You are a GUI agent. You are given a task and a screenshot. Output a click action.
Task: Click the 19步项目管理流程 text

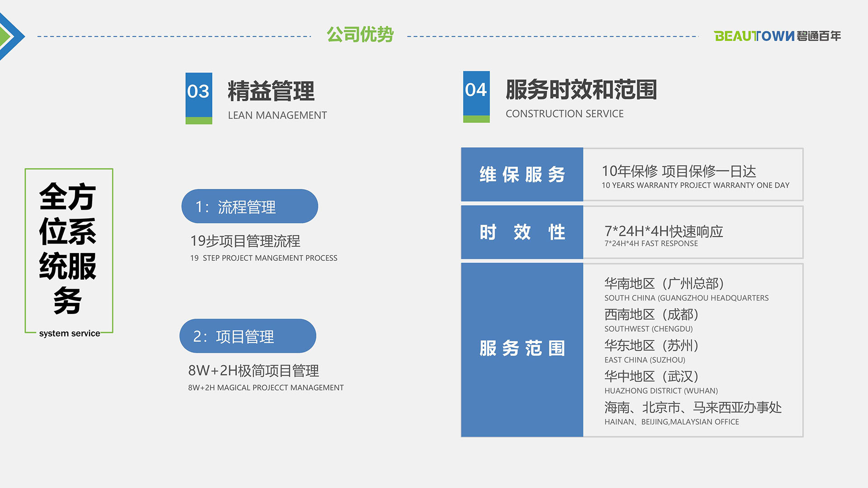point(245,241)
